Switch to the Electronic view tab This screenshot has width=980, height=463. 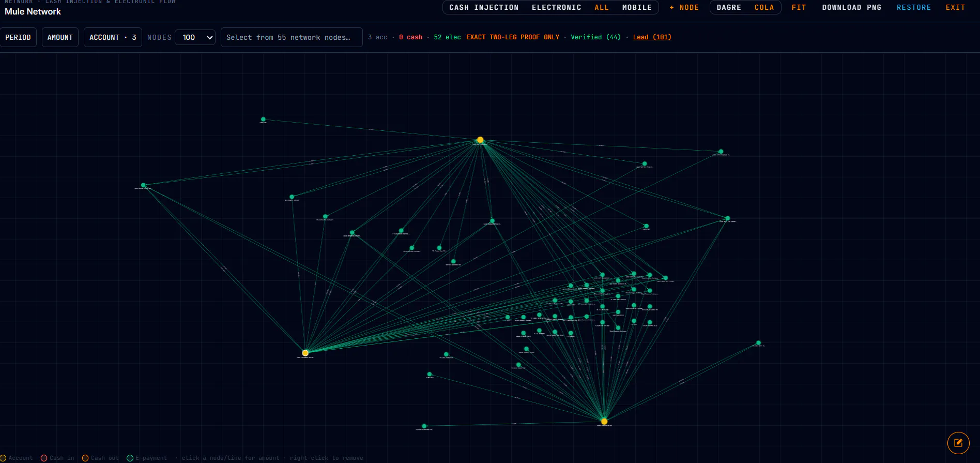(x=557, y=7)
